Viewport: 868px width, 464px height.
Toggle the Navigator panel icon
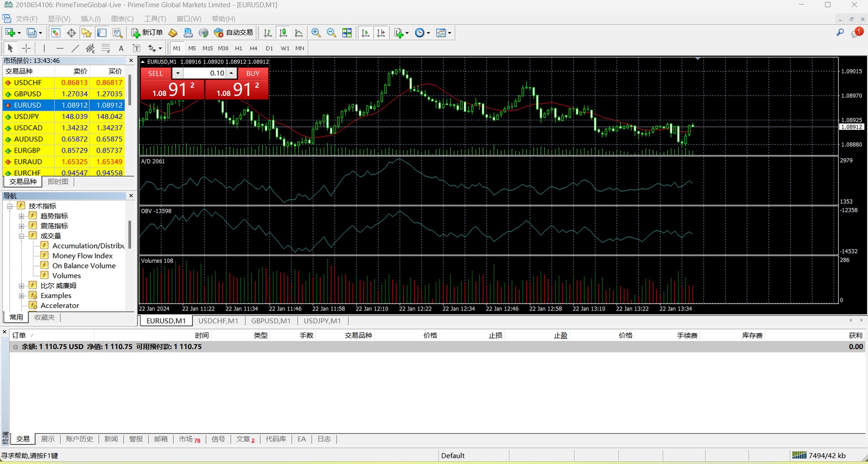click(x=87, y=33)
